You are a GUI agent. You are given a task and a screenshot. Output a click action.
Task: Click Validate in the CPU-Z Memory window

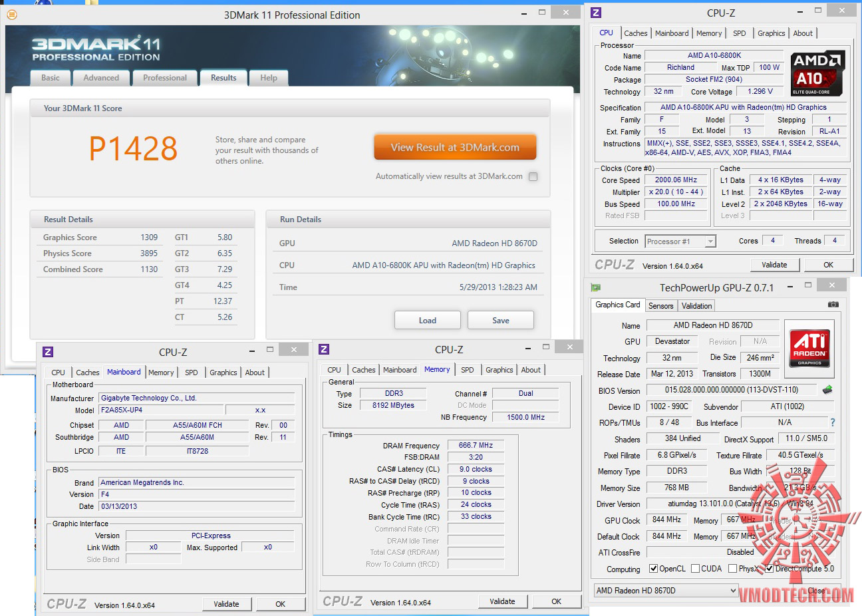point(502,601)
